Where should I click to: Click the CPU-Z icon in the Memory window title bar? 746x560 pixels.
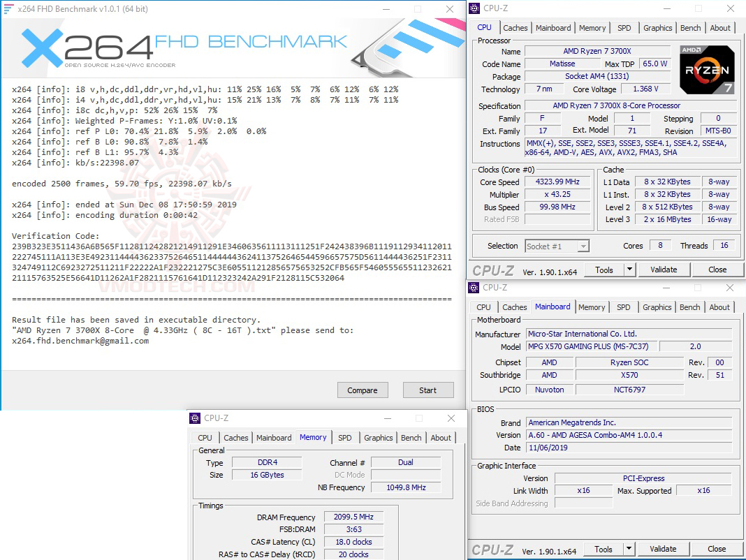[x=195, y=418]
